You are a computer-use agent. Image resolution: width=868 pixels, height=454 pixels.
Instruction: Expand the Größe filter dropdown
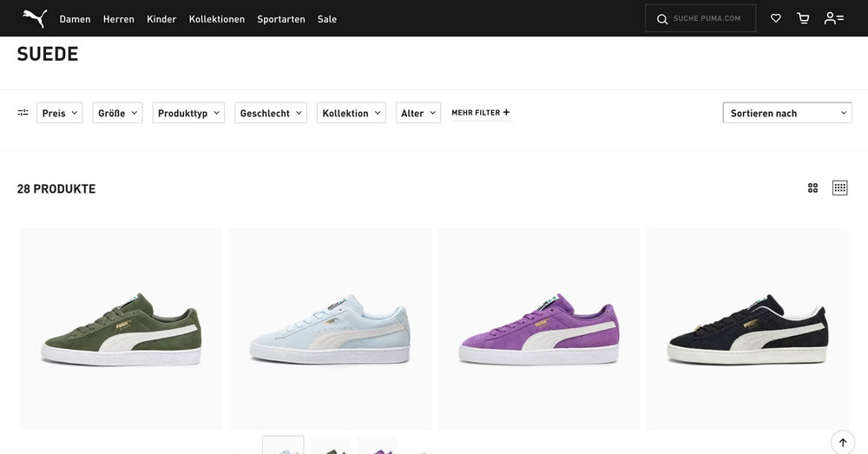(117, 113)
